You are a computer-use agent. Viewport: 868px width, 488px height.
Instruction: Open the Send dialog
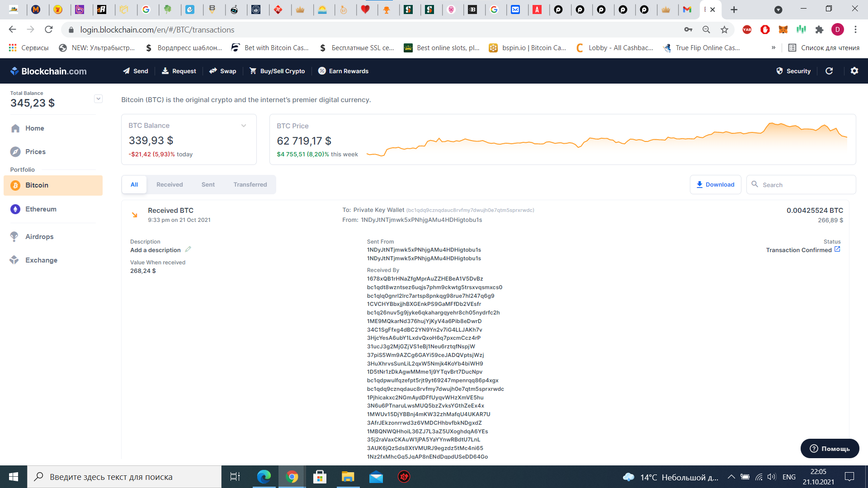136,71
